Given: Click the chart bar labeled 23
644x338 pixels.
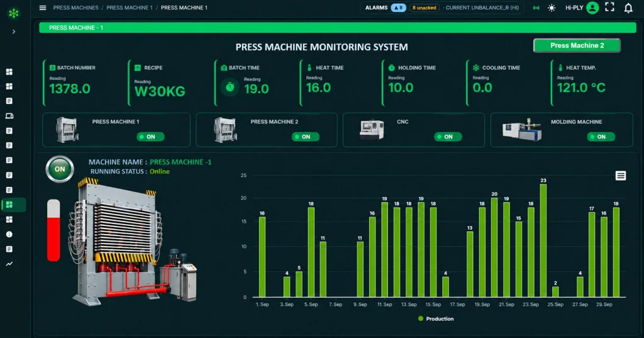Looking at the screenshot, I should tap(543, 240).
